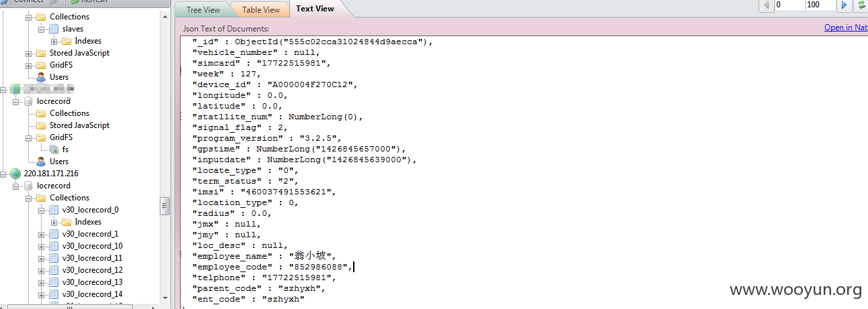868x309 pixels.
Task: Expand the v30_locrecord_10 collection
Action: (x=41, y=246)
